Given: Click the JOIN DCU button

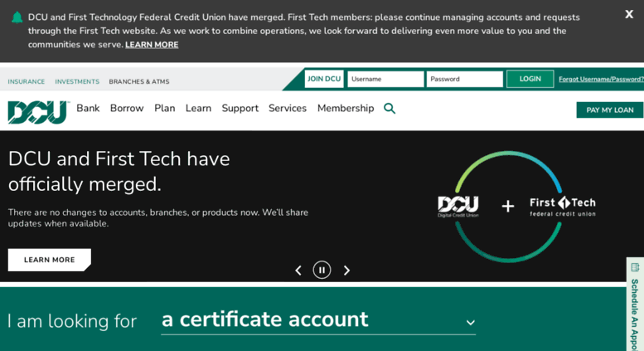Looking at the screenshot, I should (x=324, y=79).
